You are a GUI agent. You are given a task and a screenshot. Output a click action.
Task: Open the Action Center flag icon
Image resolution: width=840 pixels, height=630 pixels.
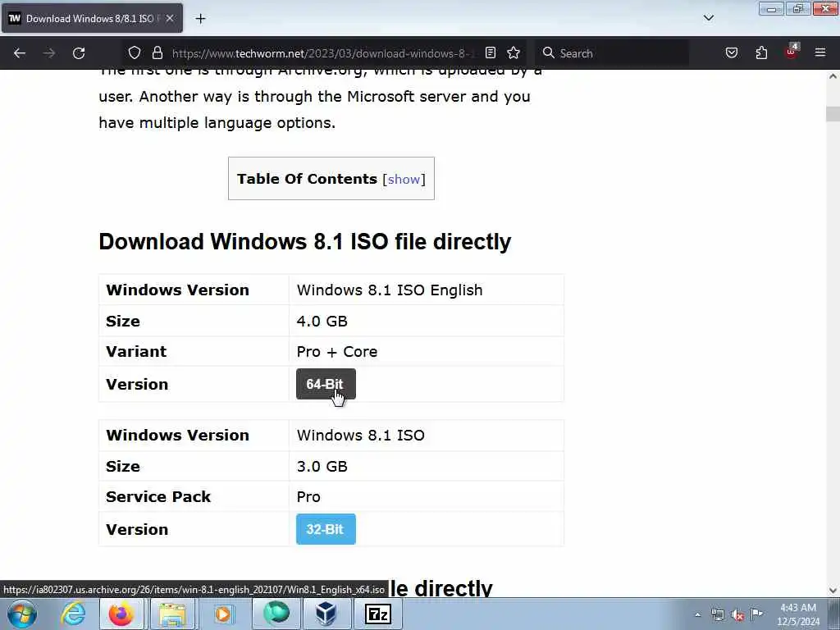756,614
